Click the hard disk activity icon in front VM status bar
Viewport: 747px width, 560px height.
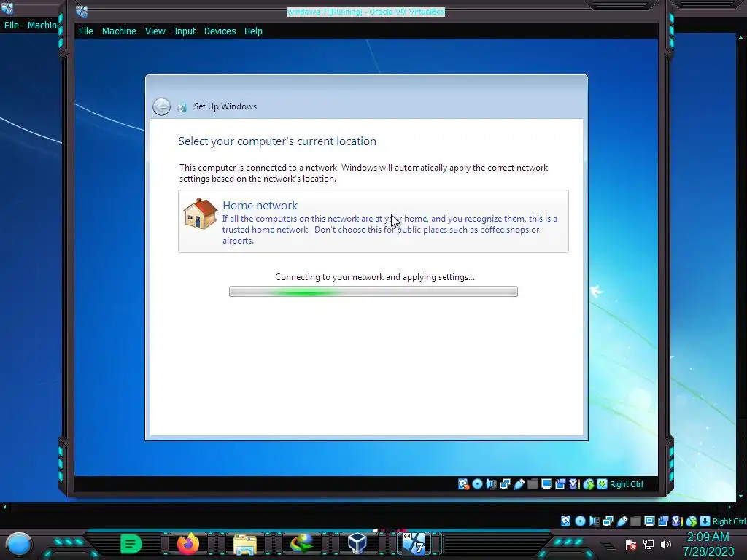463,484
